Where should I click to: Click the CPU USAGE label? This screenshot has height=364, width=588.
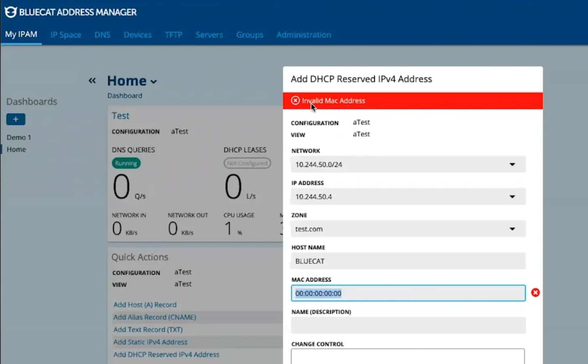239,215
